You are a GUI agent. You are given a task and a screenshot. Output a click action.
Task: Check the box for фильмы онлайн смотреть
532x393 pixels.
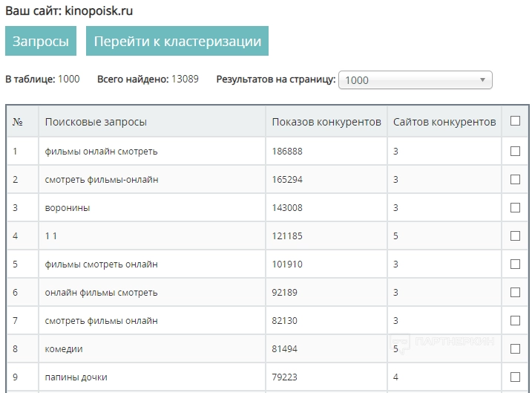[x=515, y=152]
